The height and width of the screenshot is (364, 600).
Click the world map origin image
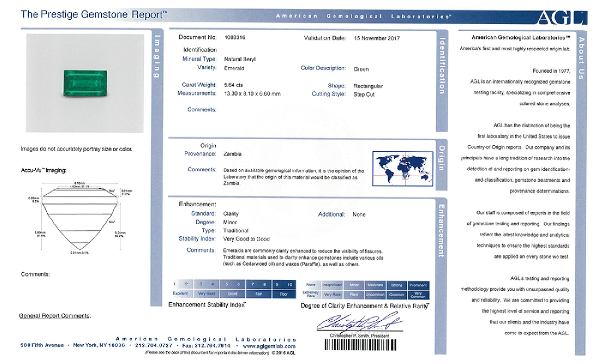[x=403, y=169]
